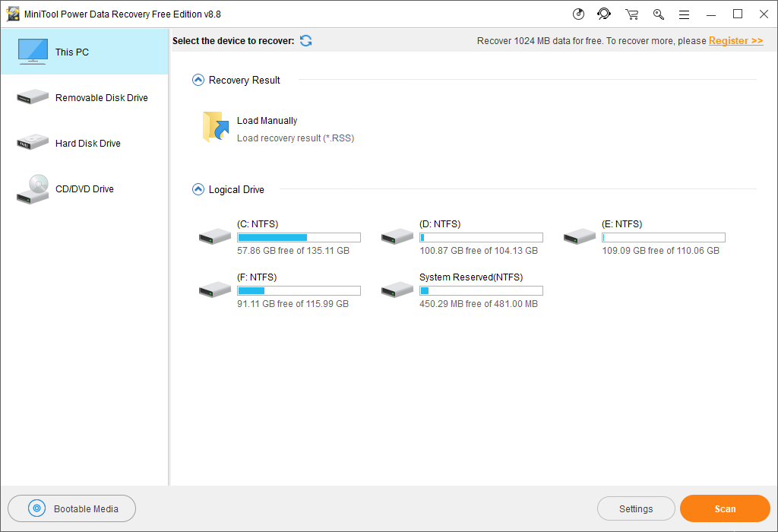Viewport: 778px width, 532px height.
Task: Click the Hard Disk Drive icon
Action: (x=33, y=142)
